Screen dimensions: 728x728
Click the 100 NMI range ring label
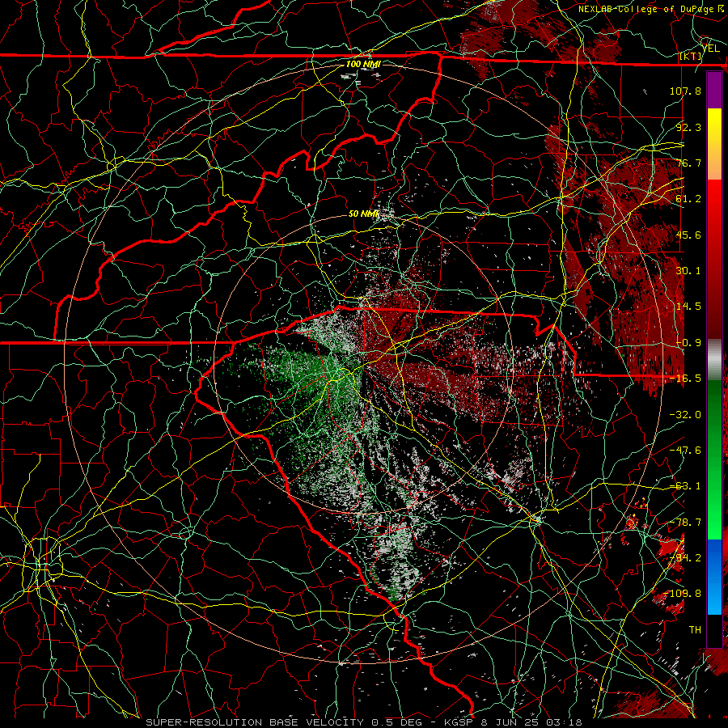(363, 64)
